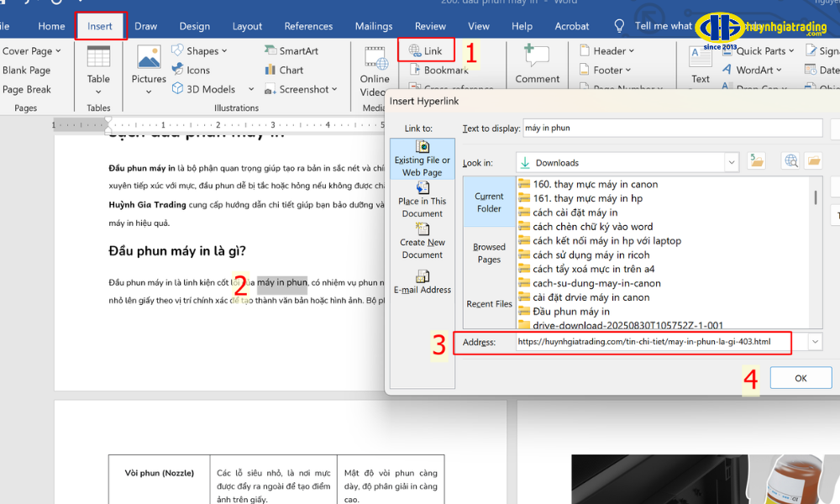Select Create New Document option
This screenshot has height=504, width=840.
[x=423, y=242]
